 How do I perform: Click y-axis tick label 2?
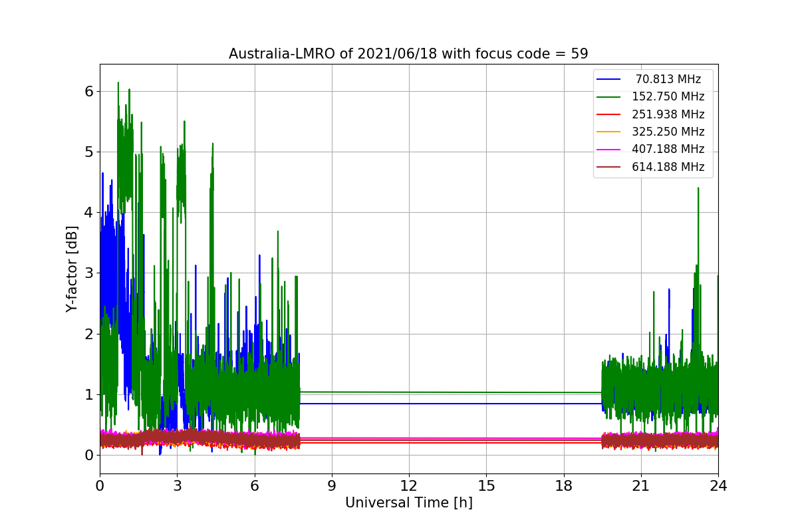[89, 334]
